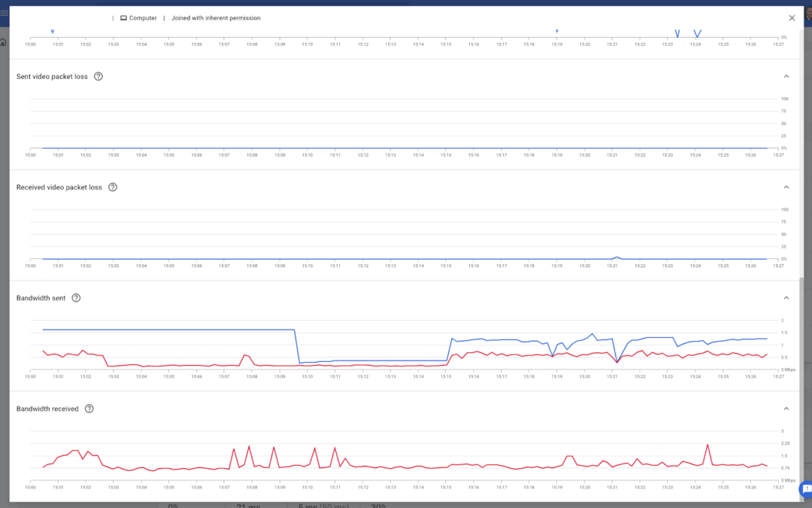
Task: Collapse the Bandwidth received chart
Action: (786, 409)
